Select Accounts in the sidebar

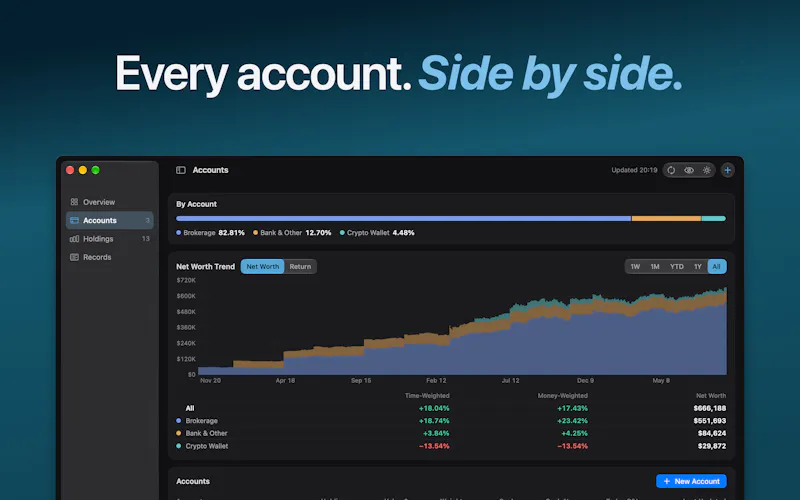[110, 220]
